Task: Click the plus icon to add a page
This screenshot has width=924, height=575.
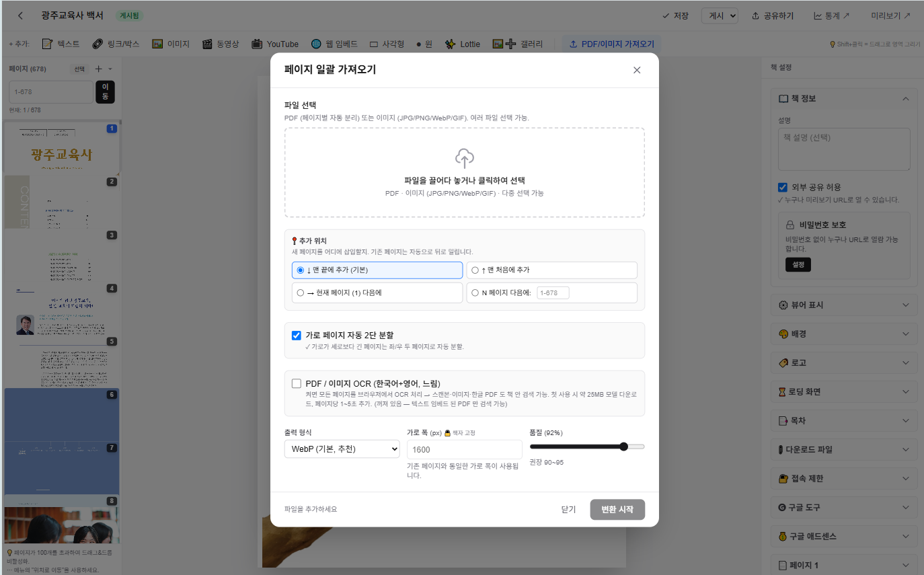Action: pyautogui.click(x=98, y=69)
